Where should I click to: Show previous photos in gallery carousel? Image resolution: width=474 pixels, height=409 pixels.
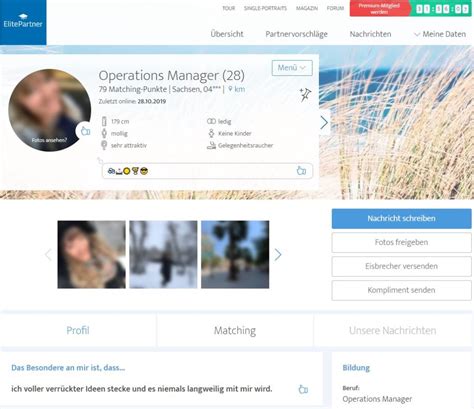click(48, 255)
